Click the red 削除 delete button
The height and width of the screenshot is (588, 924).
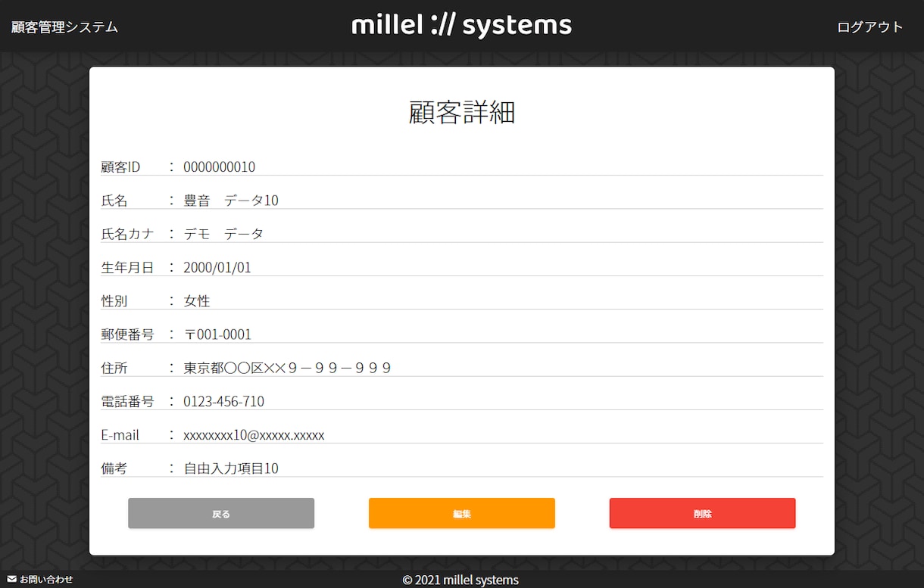click(x=703, y=513)
